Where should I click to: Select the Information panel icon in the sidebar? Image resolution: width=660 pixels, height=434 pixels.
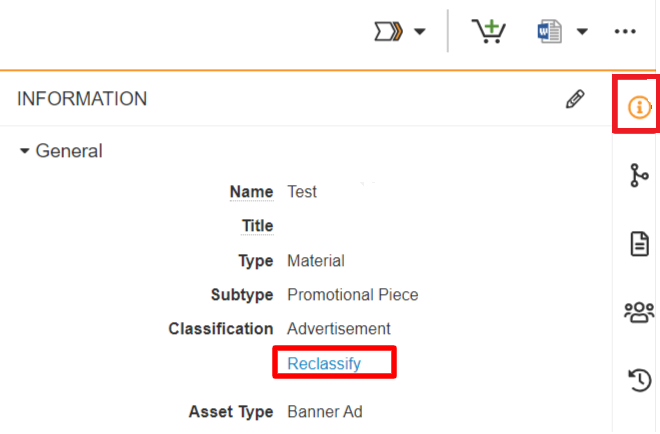point(638,107)
